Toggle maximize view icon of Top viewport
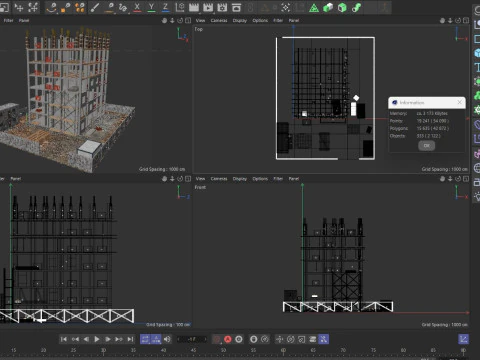This screenshot has width=480, height=360. [x=466, y=21]
